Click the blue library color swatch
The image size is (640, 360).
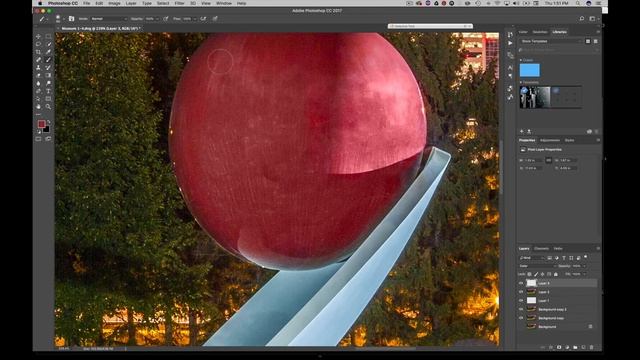pyautogui.click(x=529, y=70)
